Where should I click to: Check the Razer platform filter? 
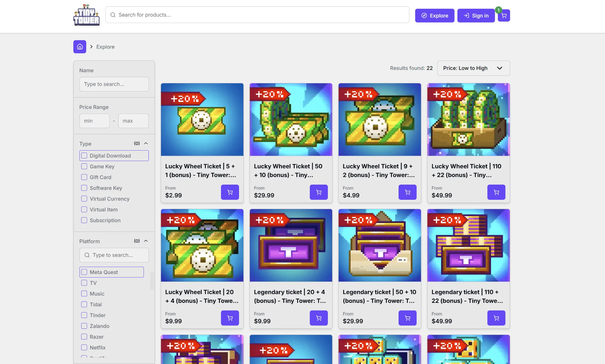click(84, 337)
